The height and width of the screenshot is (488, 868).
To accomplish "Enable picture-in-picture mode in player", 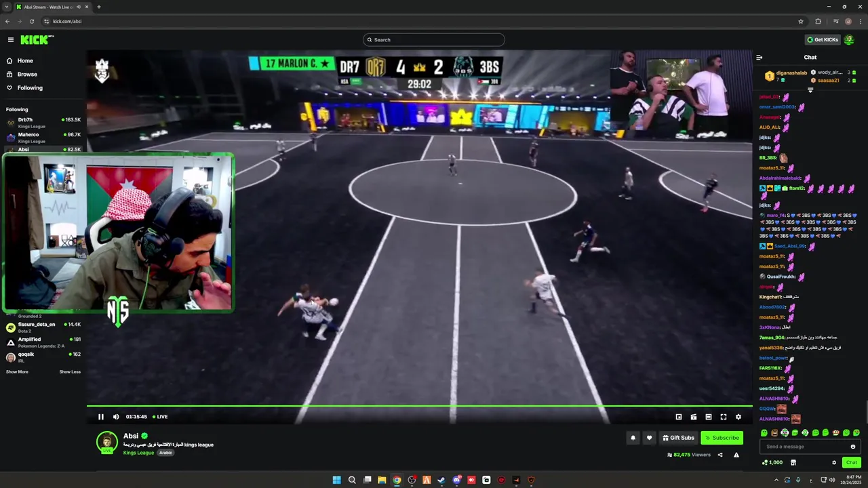I will point(679,417).
